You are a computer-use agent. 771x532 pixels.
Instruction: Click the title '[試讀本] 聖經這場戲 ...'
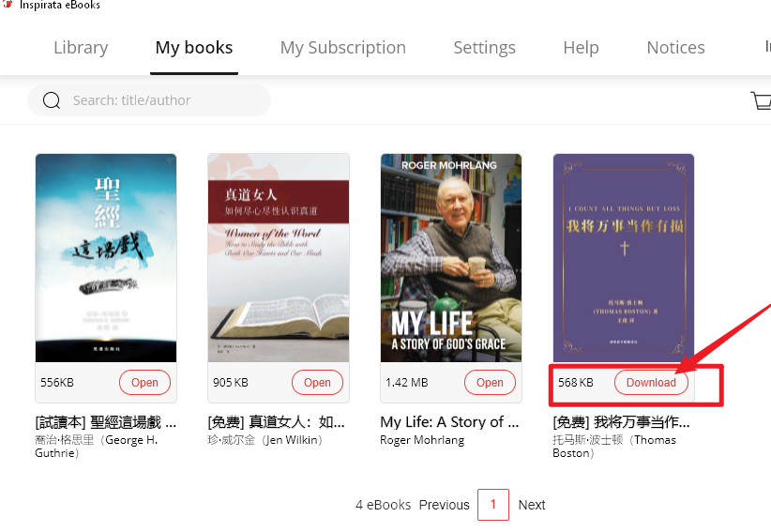click(x=106, y=422)
